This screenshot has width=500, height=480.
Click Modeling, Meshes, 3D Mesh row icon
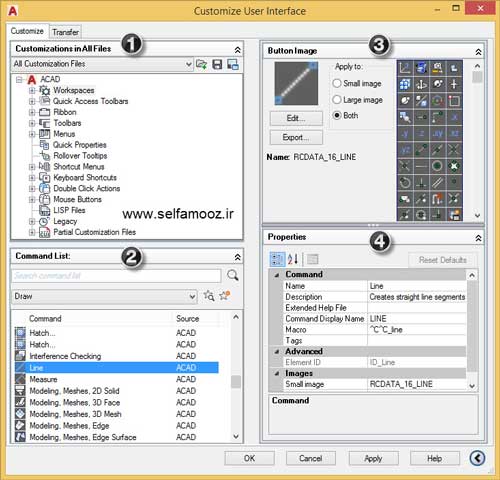click(x=20, y=414)
